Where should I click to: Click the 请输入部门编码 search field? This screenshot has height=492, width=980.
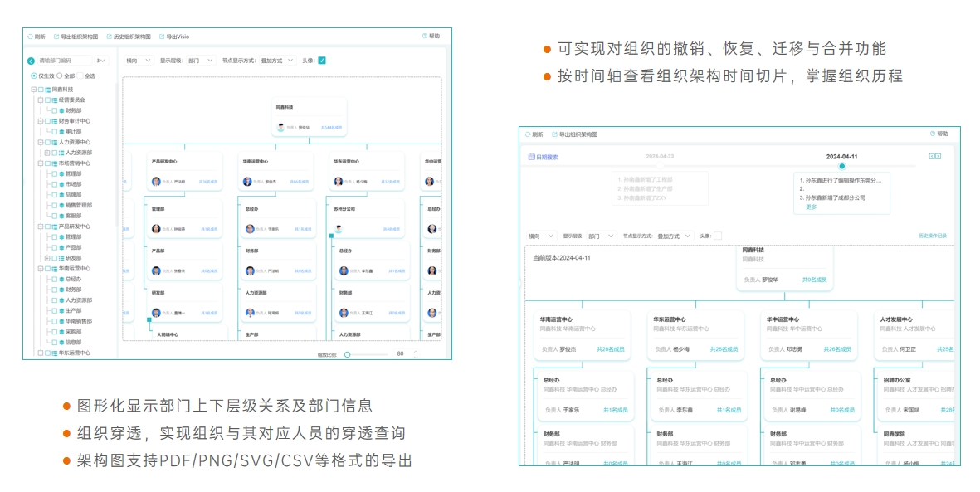click(x=64, y=61)
